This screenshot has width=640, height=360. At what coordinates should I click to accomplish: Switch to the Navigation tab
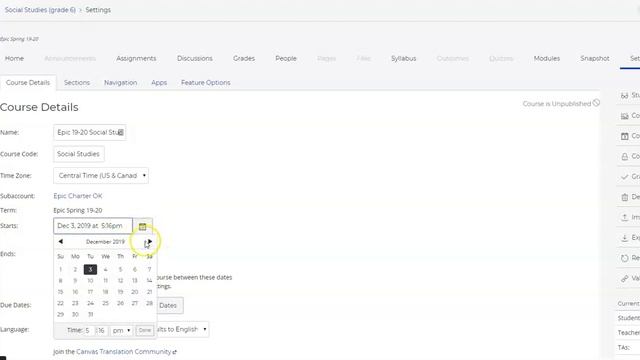[120, 82]
